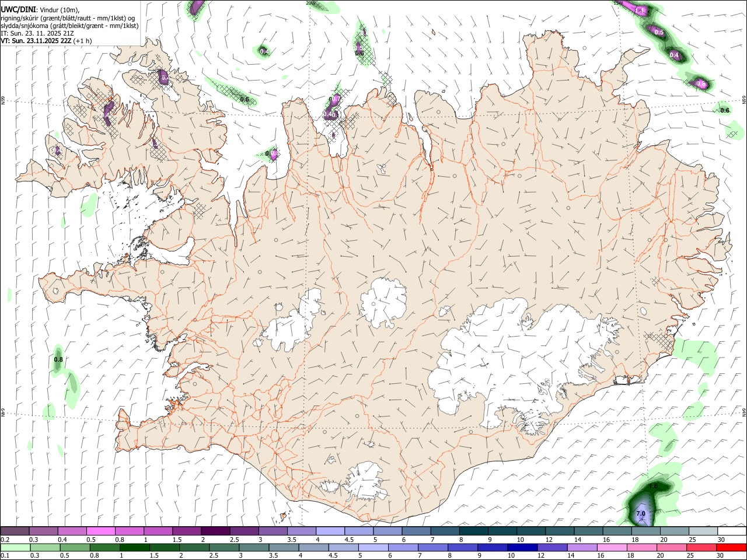Pick the dark teal snow swatch starting at 8
The image size is (747, 560).
473,531
